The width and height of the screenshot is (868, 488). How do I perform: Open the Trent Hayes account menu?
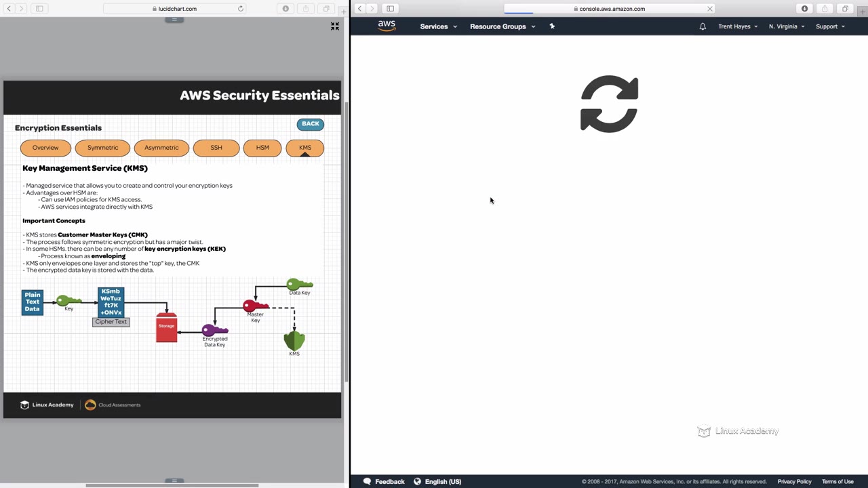(x=738, y=26)
